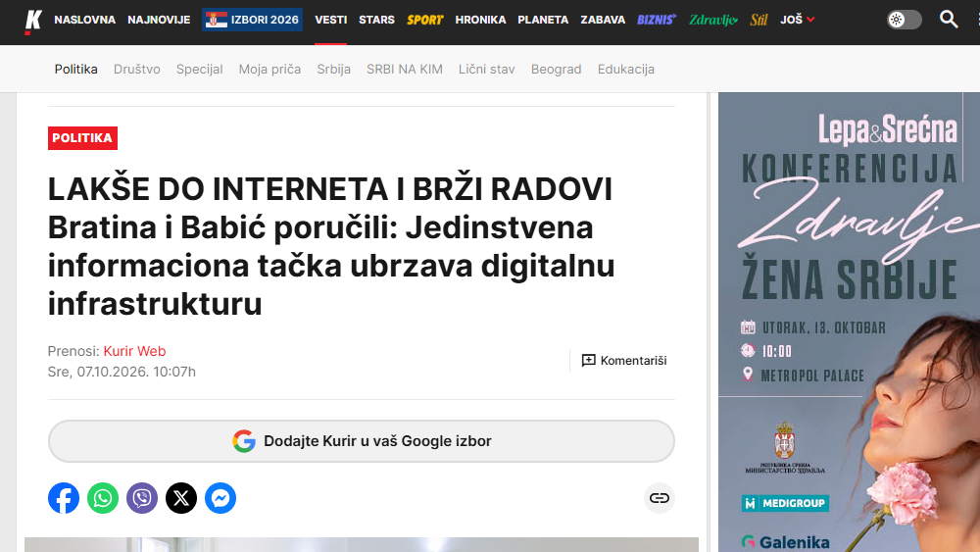Screen dimensions: 980x552
Task: Open HRONIKA section
Action: pos(480,20)
